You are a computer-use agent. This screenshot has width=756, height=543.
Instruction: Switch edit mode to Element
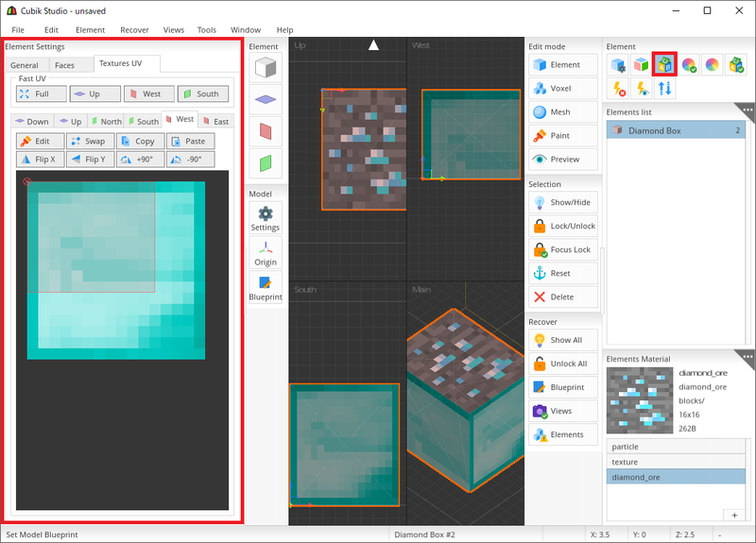[563, 64]
